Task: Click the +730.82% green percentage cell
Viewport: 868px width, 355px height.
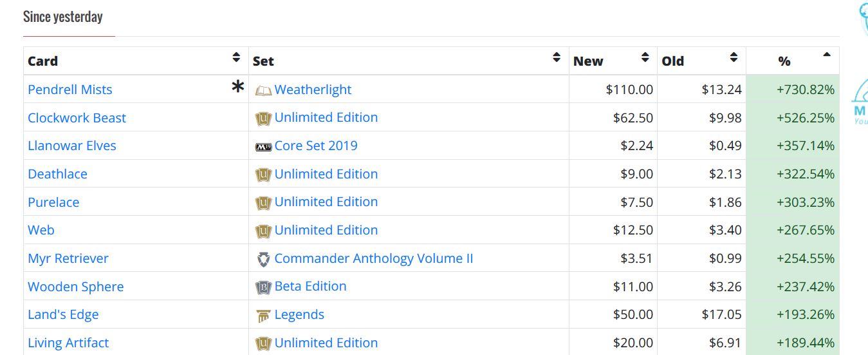Action: [x=805, y=90]
